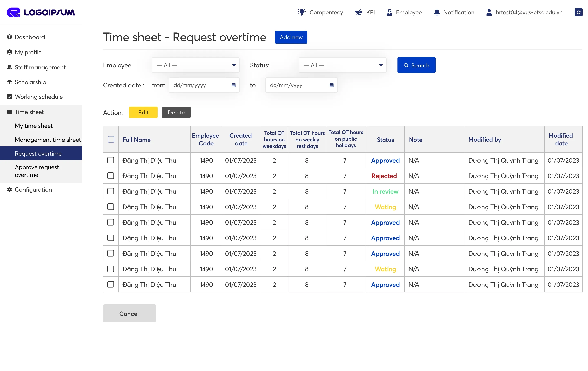Click the Configuration gear icon

point(10,189)
